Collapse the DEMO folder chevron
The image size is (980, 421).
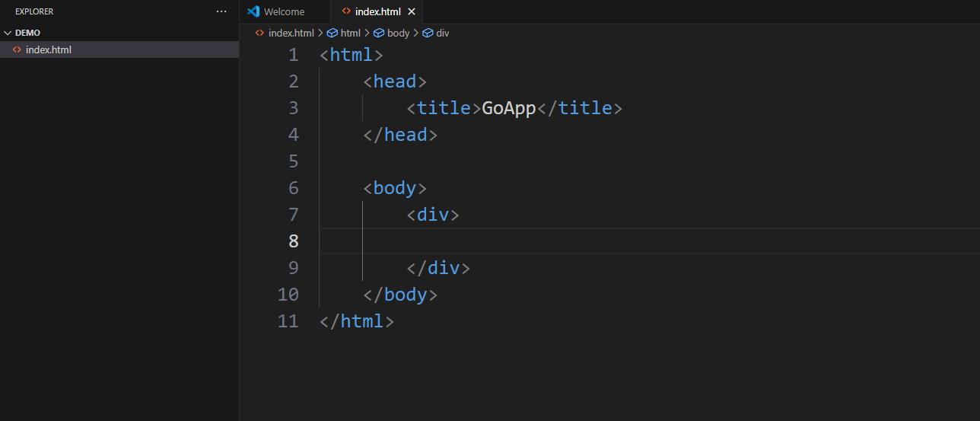coord(8,33)
